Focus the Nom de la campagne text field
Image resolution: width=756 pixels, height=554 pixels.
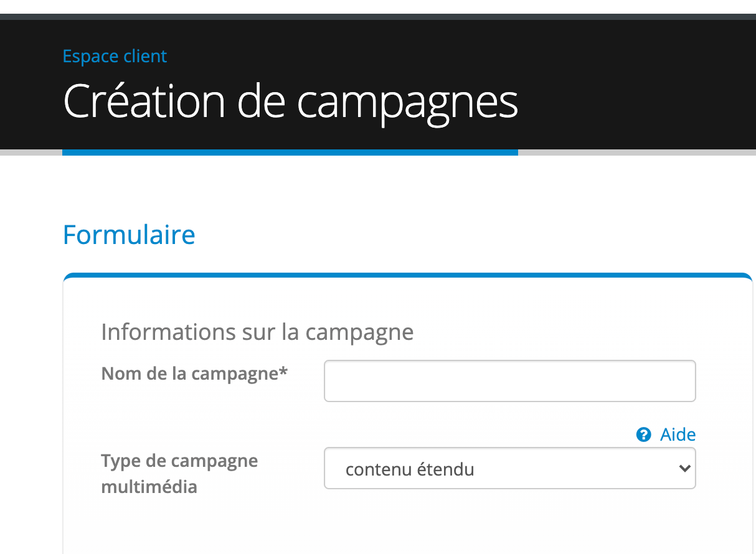509,381
